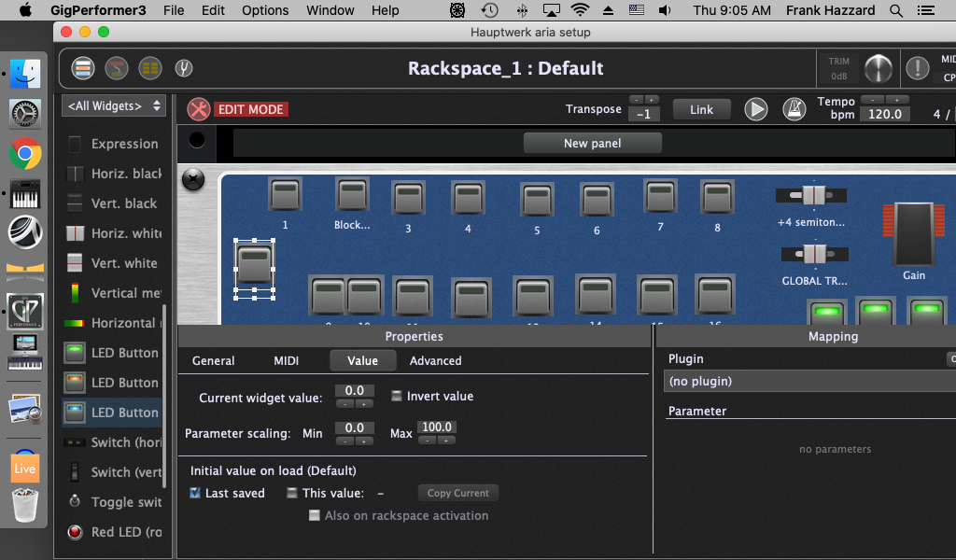The width and height of the screenshot is (956, 560).
Task: Toggle the Block... panel button
Action: coord(352,194)
